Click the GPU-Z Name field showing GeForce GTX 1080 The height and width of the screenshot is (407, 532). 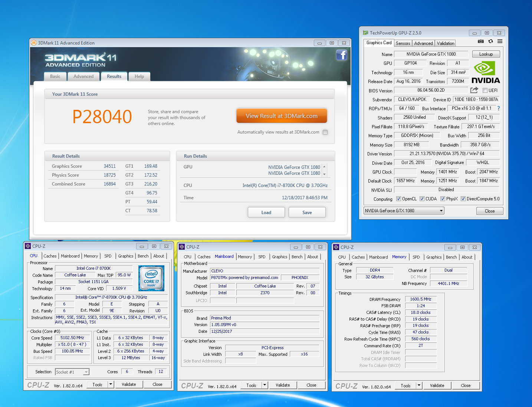pos(431,54)
